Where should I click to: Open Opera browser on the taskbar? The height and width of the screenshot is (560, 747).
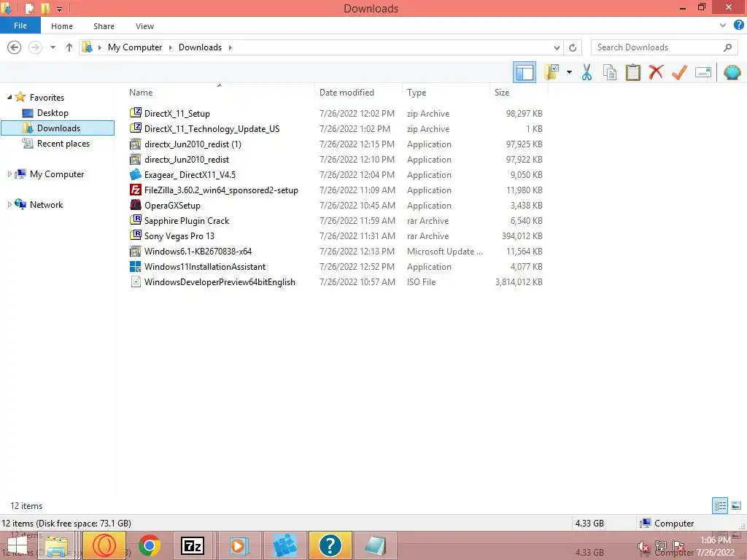104,545
